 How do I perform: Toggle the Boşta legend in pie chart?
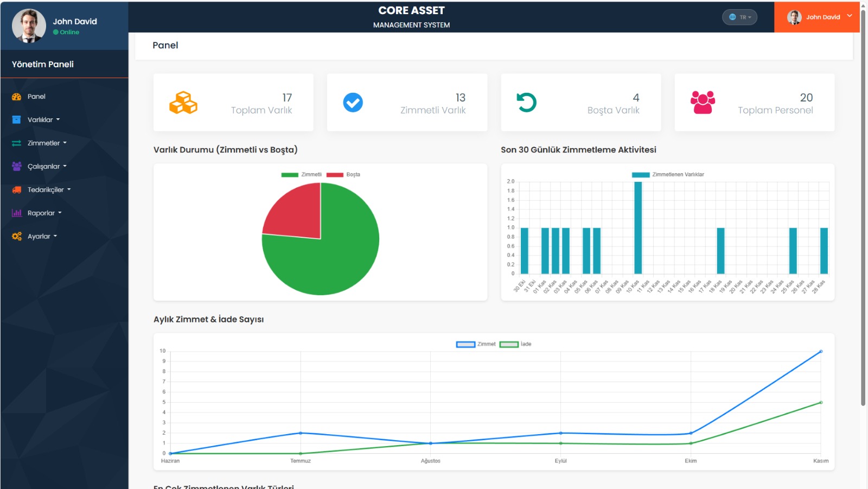click(x=343, y=175)
